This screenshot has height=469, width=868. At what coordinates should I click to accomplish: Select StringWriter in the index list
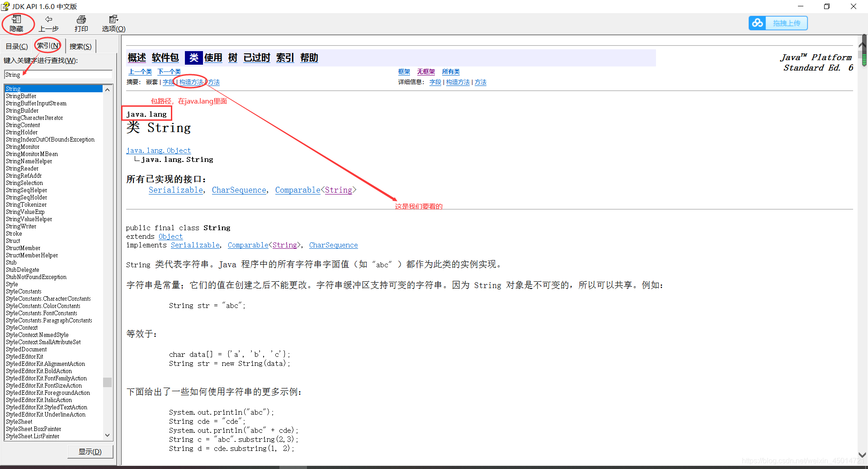tap(21, 226)
